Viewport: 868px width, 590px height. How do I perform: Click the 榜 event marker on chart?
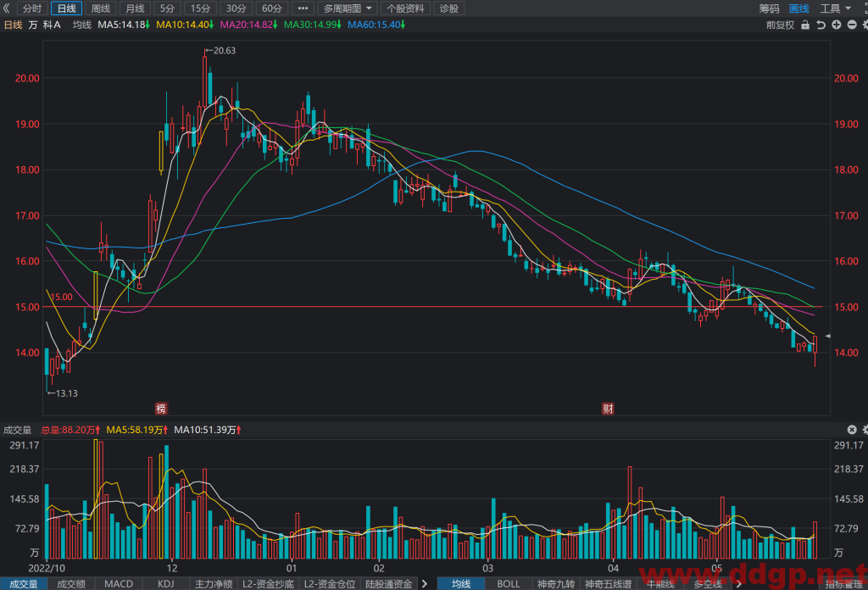(161, 409)
